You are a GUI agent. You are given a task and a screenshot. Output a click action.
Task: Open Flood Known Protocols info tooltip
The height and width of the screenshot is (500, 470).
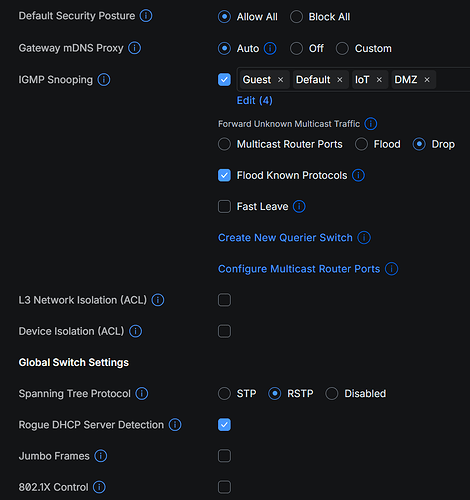(x=358, y=175)
